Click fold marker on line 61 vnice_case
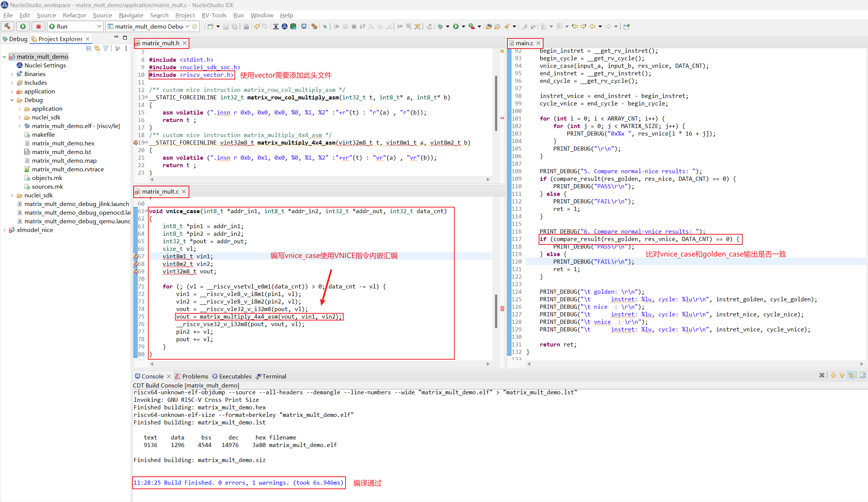Image resolution: width=868 pixels, height=502 pixels. [x=146, y=211]
